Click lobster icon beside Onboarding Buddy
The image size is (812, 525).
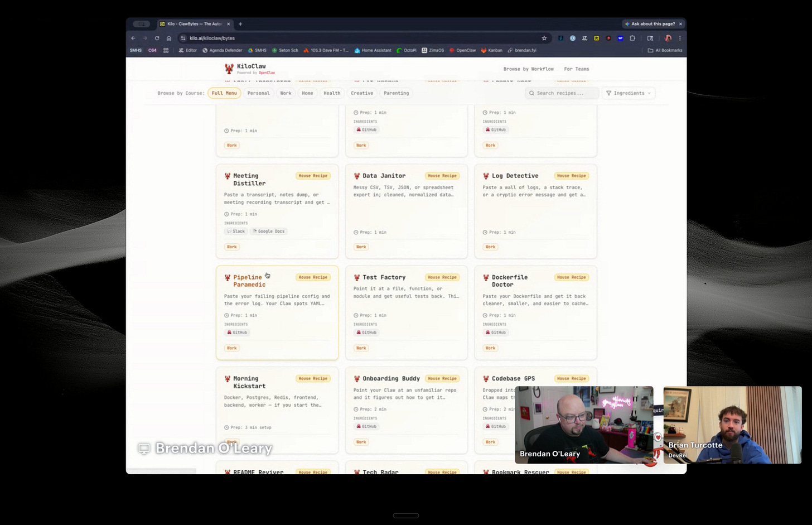click(357, 379)
